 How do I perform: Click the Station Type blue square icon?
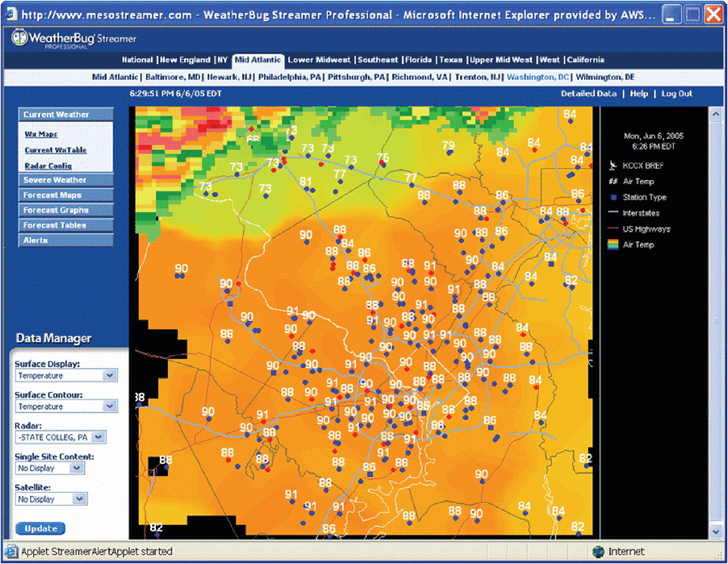click(x=613, y=198)
